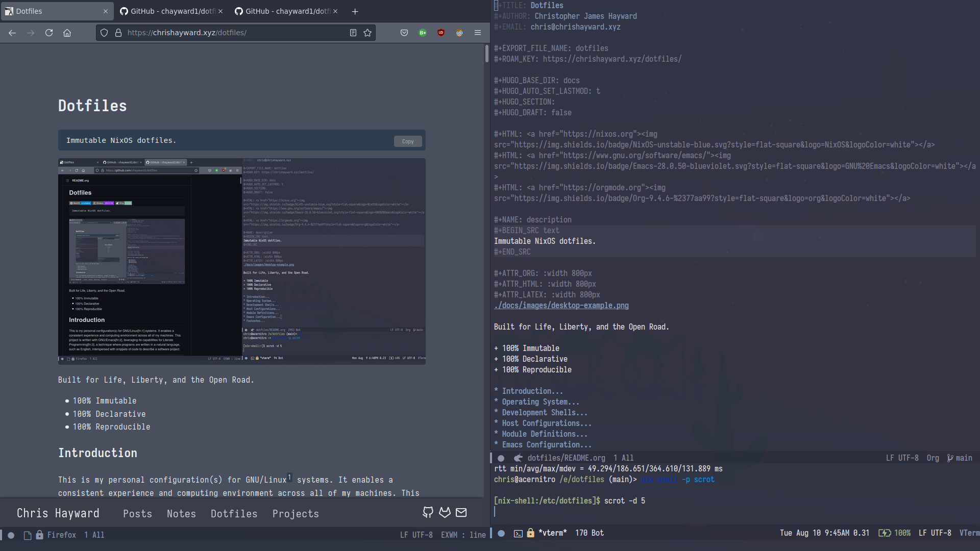Select the bookmark star icon in address bar

368,32
